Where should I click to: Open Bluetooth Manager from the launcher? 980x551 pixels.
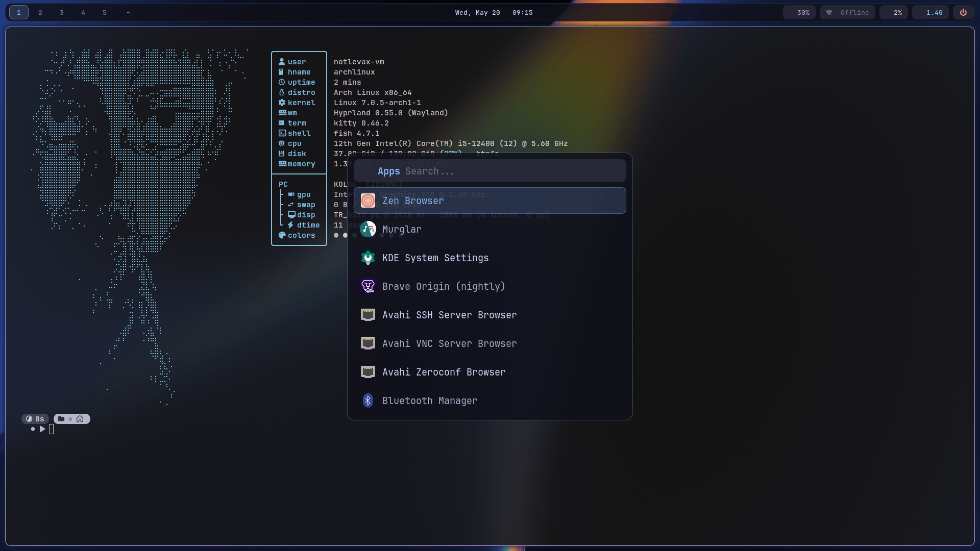pos(490,400)
